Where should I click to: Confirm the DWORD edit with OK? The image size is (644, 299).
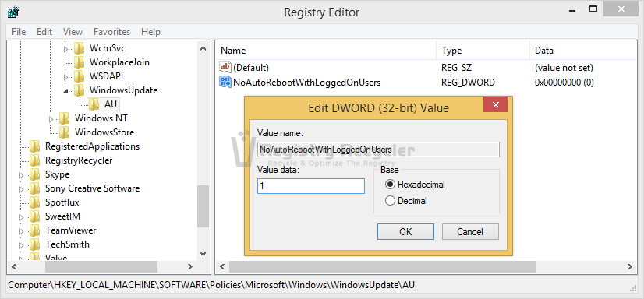pos(405,232)
